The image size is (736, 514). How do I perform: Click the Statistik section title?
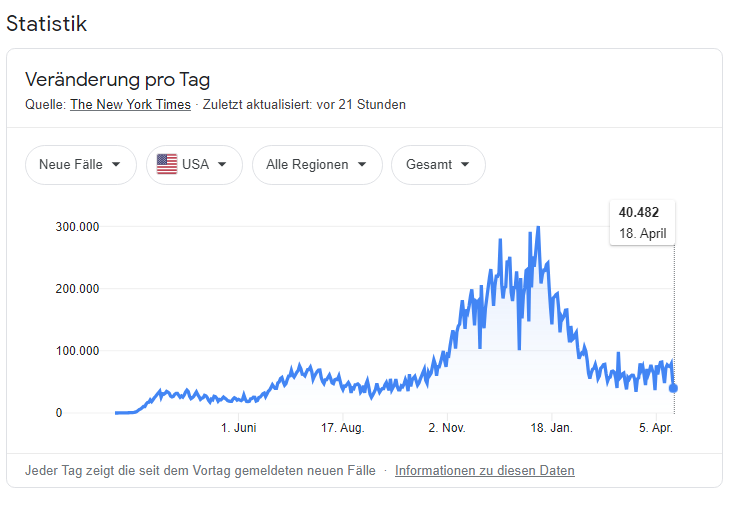[47, 23]
